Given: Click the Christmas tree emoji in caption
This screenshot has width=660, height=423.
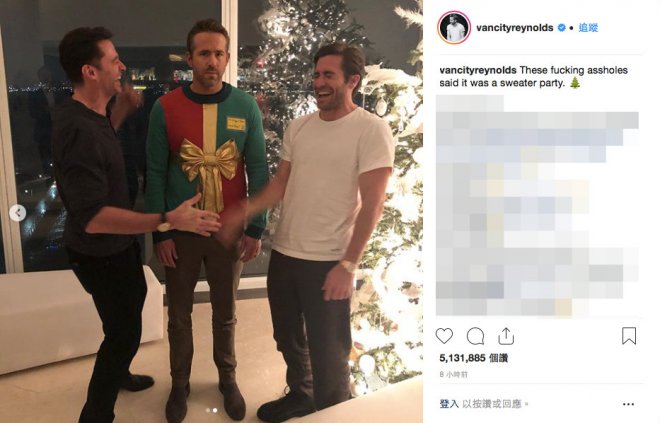Looking at the screenshot, I should 575,82.
